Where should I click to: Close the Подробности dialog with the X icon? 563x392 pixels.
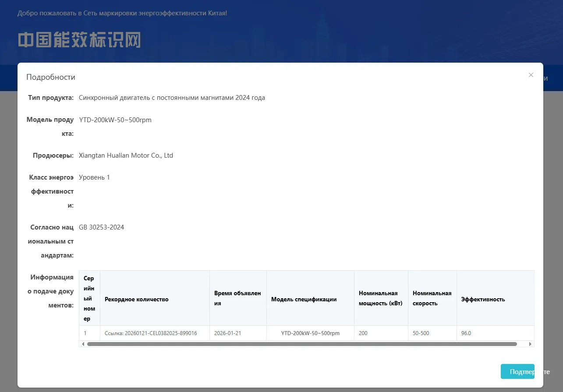pos(531,75)
